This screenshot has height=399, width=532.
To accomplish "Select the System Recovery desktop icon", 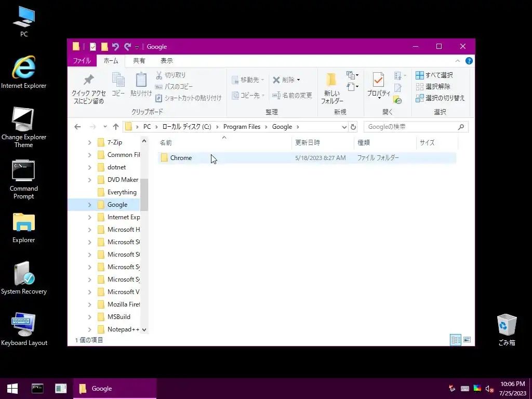I will [24, 278].
